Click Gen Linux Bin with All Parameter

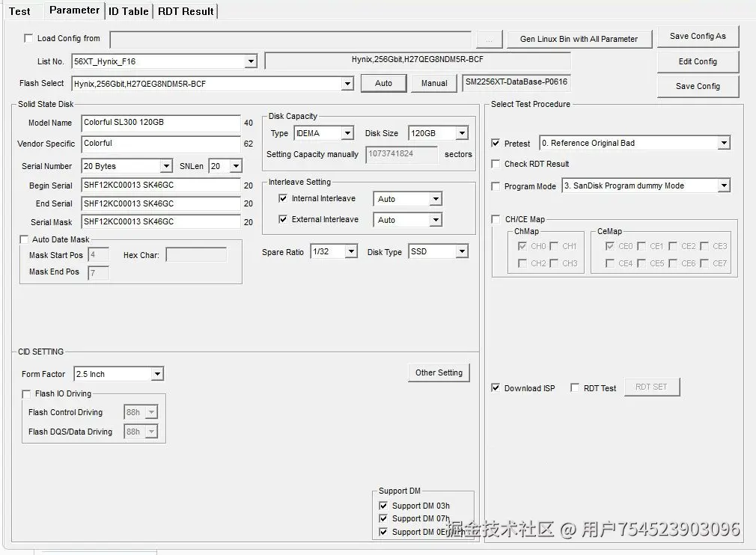click(579, 39)
